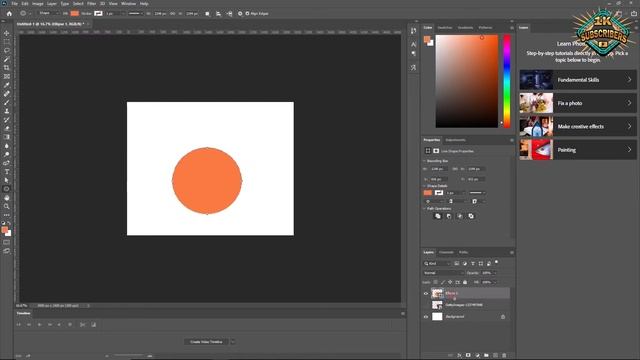Open path arrangement icon in options bar
This screenshot has height=360, width=640.
229,13
